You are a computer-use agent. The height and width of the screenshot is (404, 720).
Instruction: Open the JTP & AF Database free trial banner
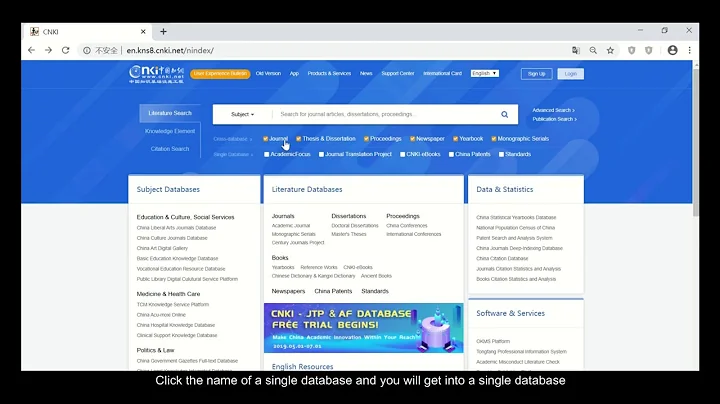[x=364, y=328]
